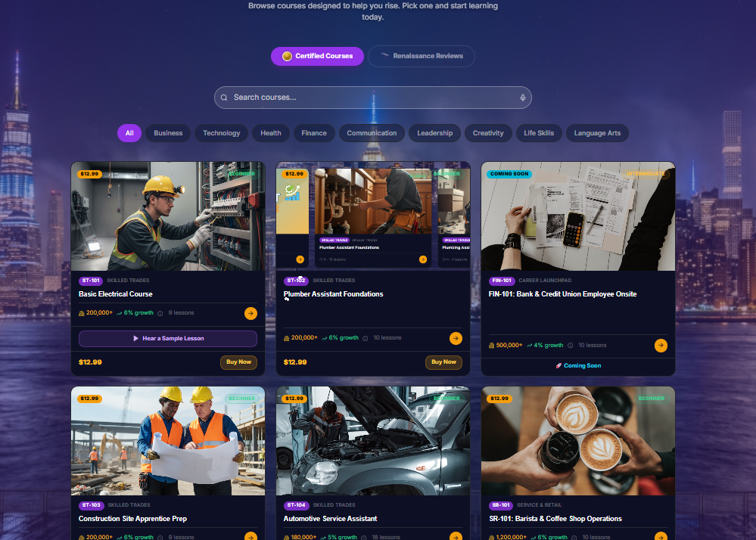Focus the Search courses input field
The image size is (756, 540).
click(372, 98)
